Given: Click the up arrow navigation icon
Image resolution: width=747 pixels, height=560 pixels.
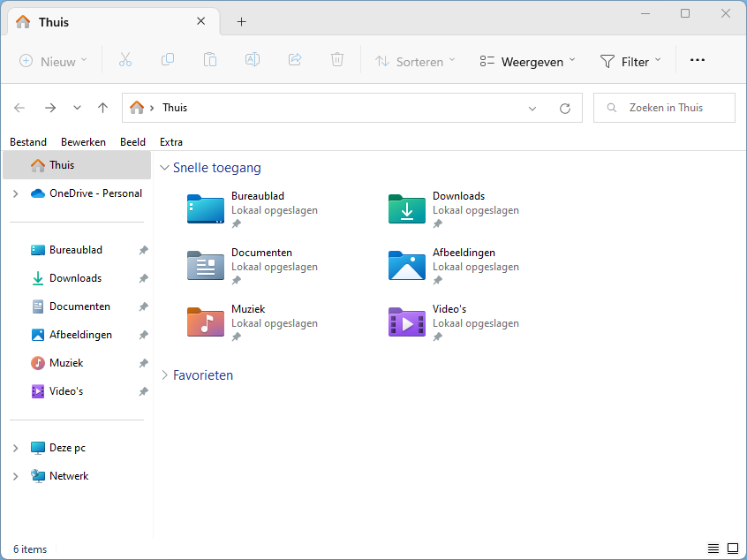Looking at the screenshot, I should (x=102, y=108).
